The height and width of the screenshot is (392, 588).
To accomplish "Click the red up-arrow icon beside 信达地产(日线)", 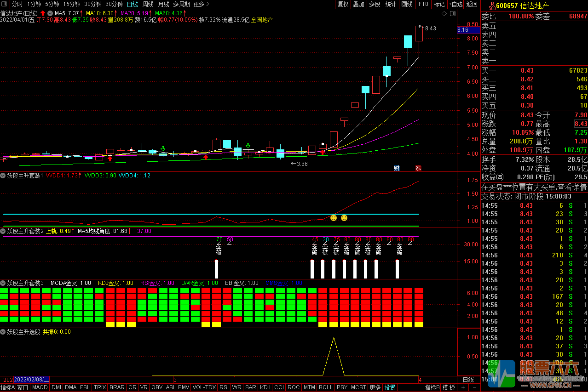I will coord(43,13).
